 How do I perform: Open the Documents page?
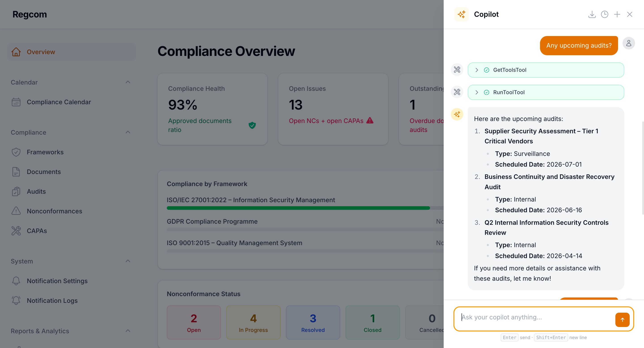tap(72, 172)
